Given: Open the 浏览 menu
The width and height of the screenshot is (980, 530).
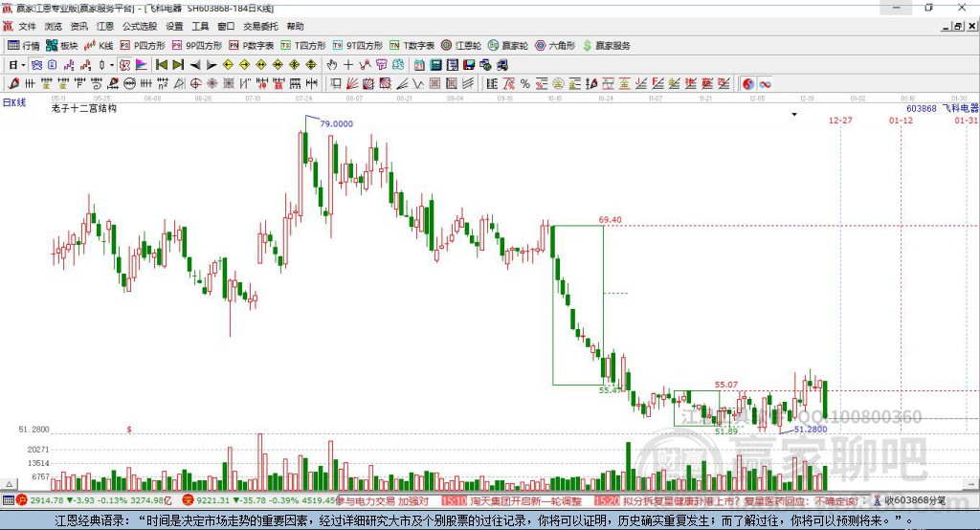Looking at the screenshot, I should point(54,26).
